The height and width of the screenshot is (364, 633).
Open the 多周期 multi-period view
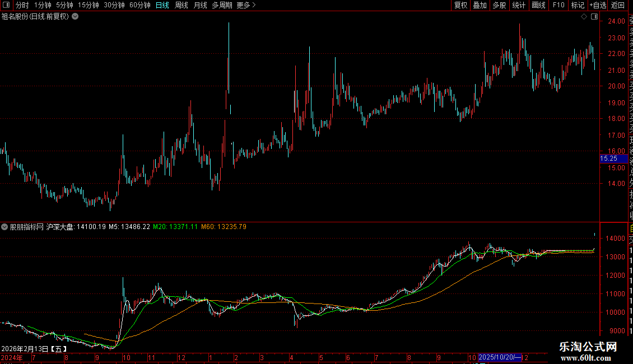tap(222, 5)
